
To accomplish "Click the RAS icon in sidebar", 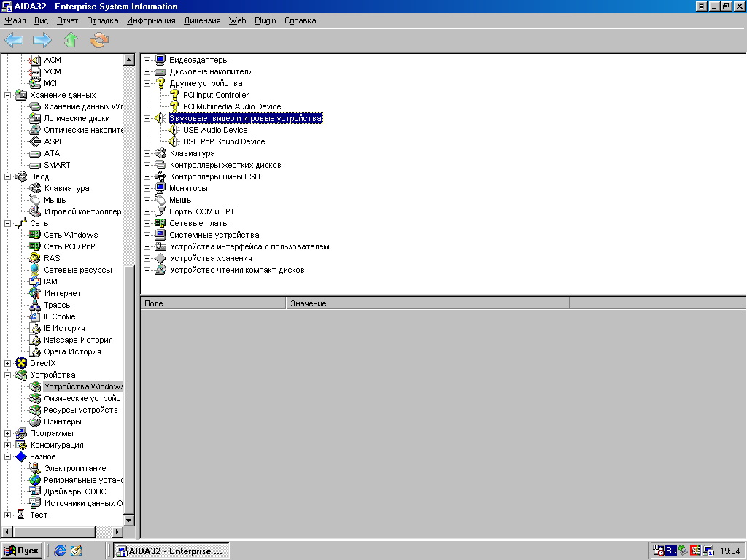I will pyautogui.click(x=35, y=259).
